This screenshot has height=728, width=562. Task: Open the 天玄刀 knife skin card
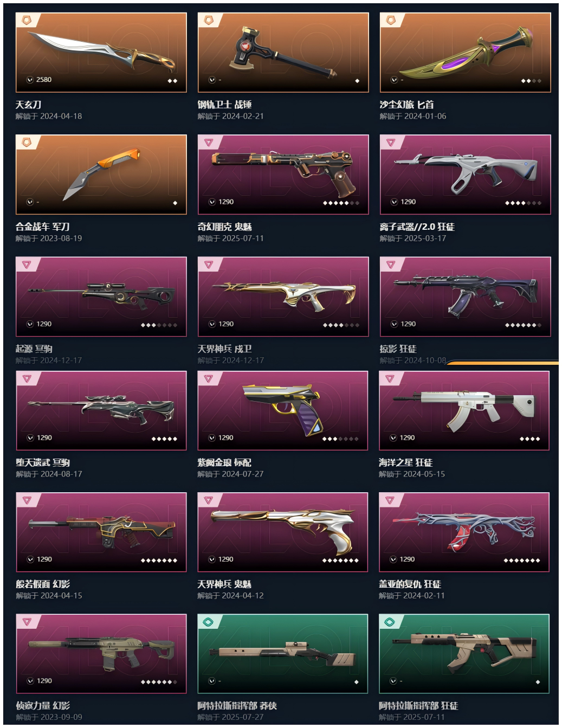click(x=101, y=53)
